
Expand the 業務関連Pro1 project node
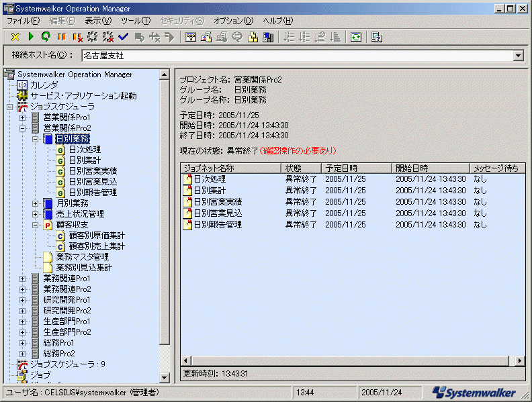[x=22, y=279]
